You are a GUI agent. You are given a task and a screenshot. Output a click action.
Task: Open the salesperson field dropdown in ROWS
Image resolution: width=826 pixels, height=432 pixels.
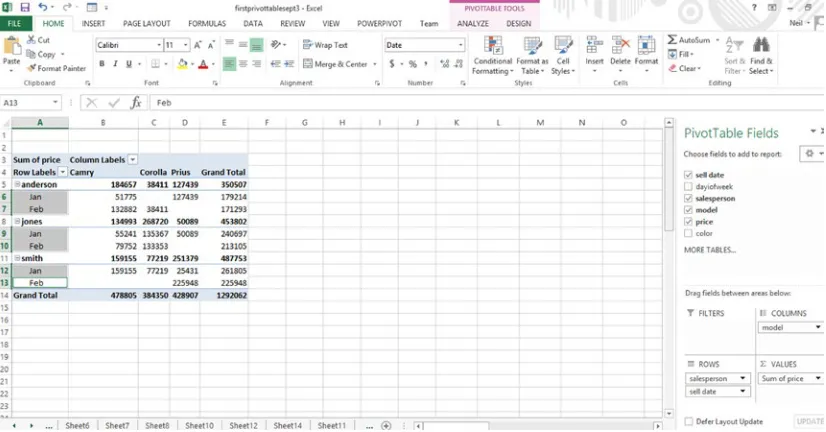[x=742, y=378]
